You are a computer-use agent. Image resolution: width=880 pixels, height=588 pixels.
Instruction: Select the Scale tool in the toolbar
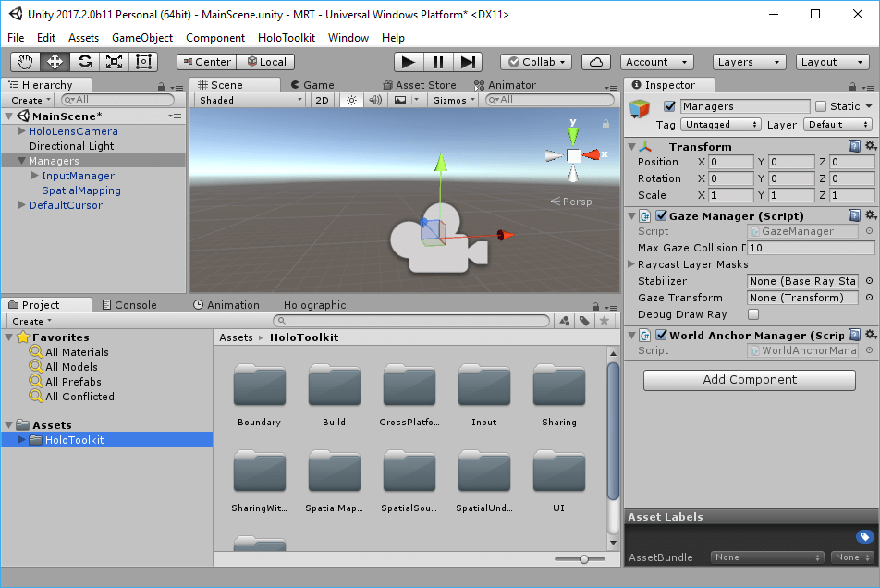pos(115,62)
